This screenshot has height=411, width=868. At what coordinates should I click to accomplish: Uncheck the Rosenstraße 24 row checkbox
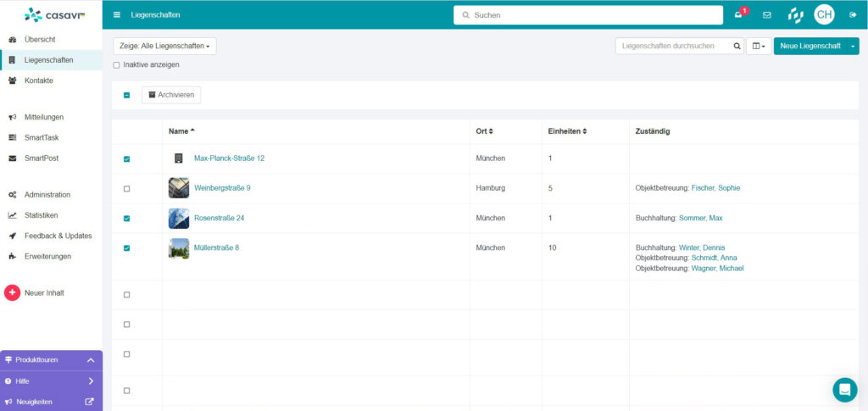point(127,218)
